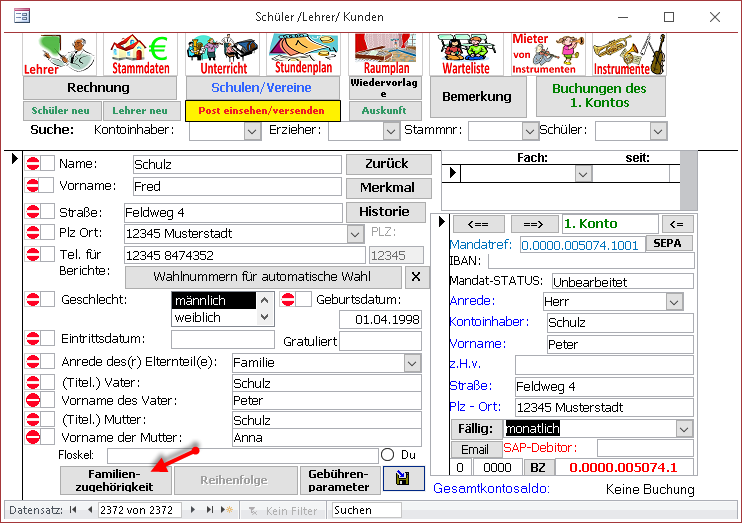Open the Instrumente icon

point(628,54)
